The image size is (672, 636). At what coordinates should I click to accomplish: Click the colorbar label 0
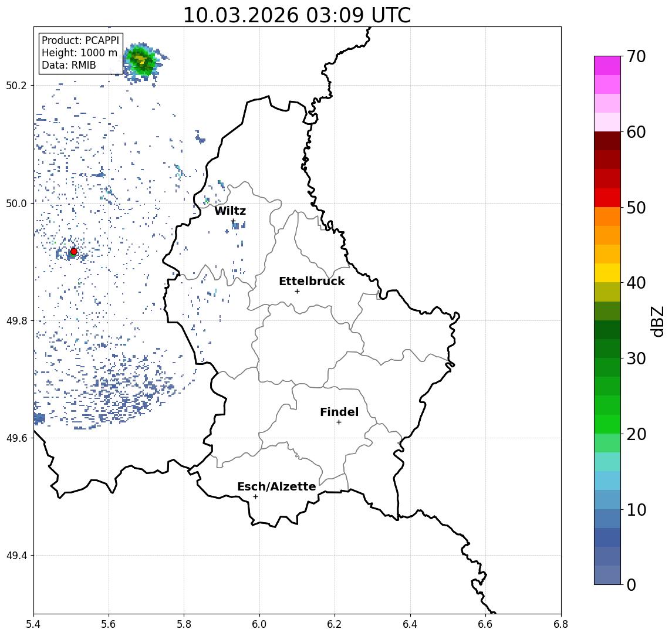(x=632, y=584)
